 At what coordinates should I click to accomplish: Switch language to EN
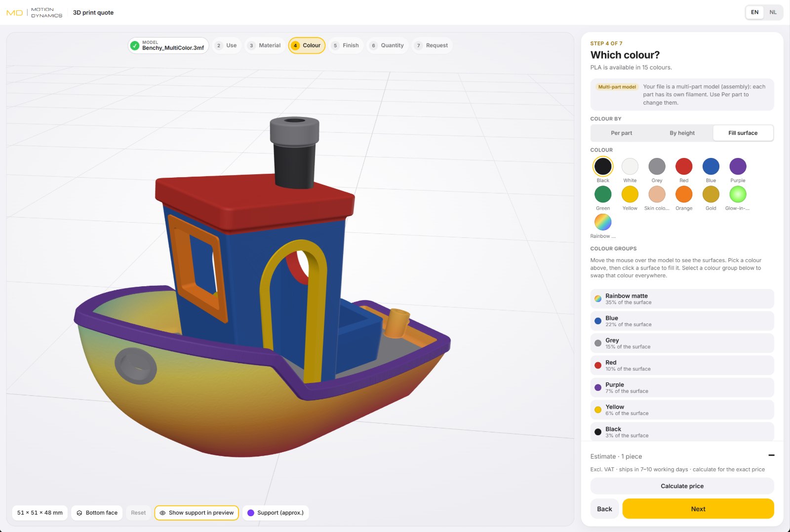(754, 12)
